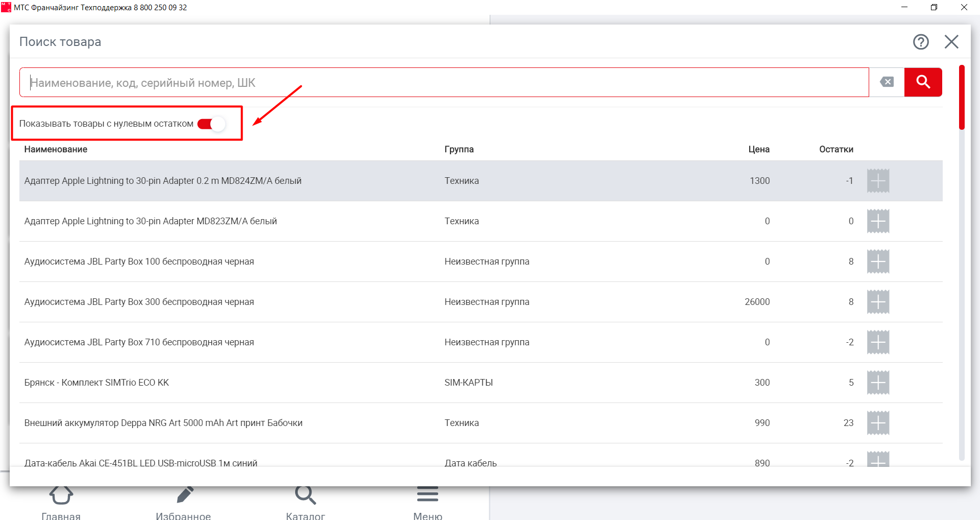Clear the search field with backspace icon
Image resolution: width=980 pixels, height=520 pixels.
click(887, 82)
